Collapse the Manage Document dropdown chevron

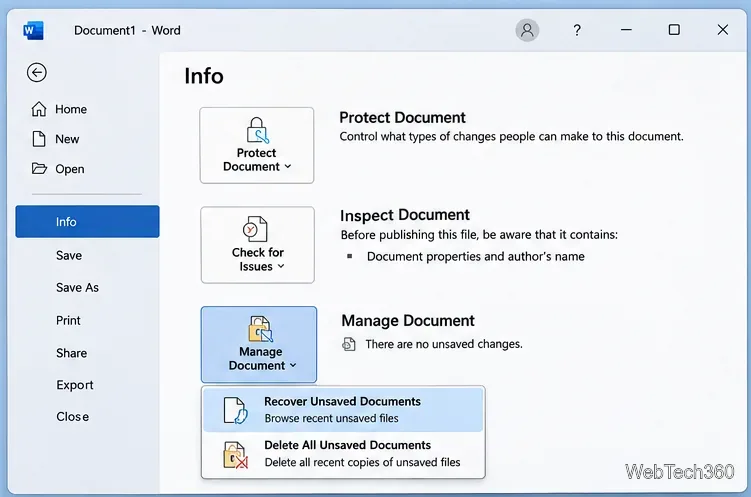293,365
